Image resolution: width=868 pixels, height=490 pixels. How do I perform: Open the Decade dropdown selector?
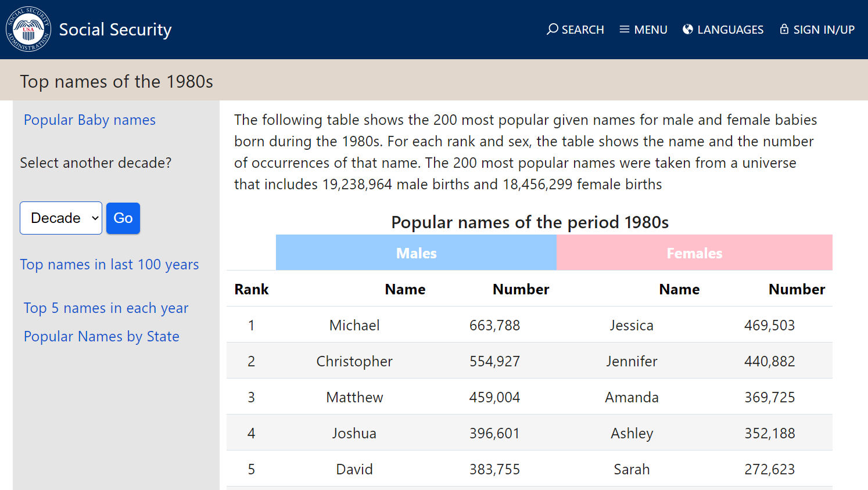tap(61, 218)
